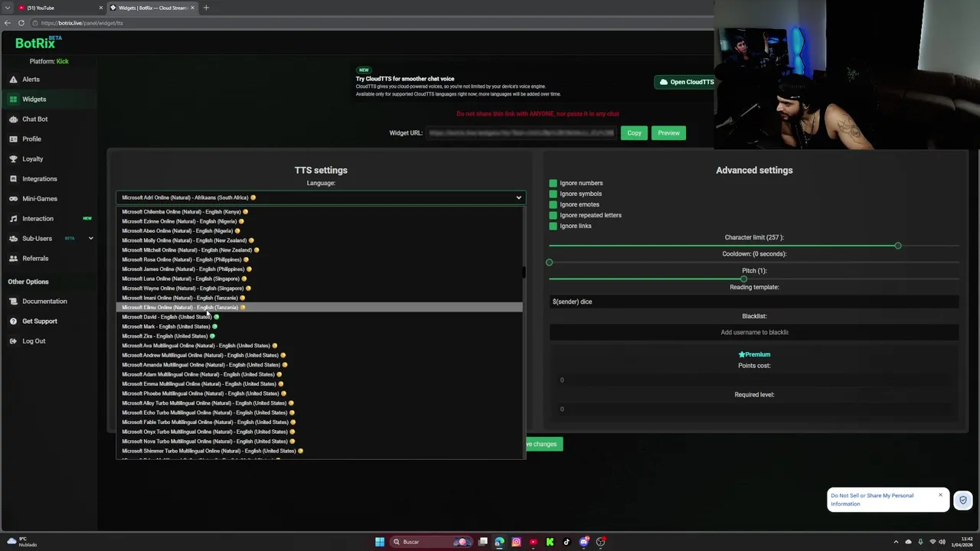
Task: Click the Mini-Games controller icon
Action: tap(14, 199)
